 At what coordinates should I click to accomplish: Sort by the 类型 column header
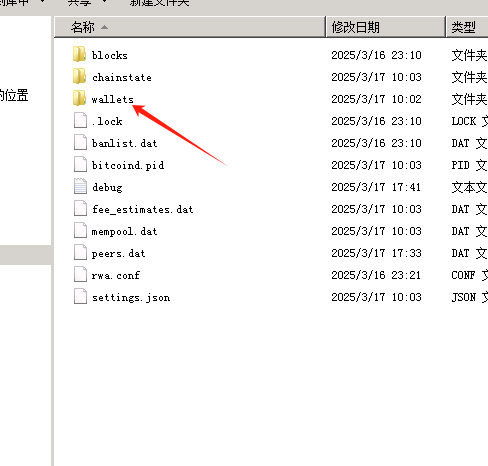[467, 27]
